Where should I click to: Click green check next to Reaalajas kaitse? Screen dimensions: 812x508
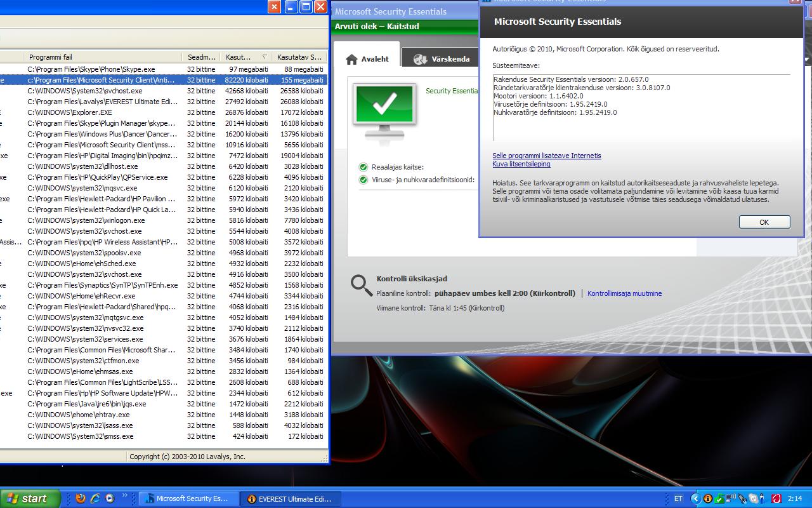363,167
